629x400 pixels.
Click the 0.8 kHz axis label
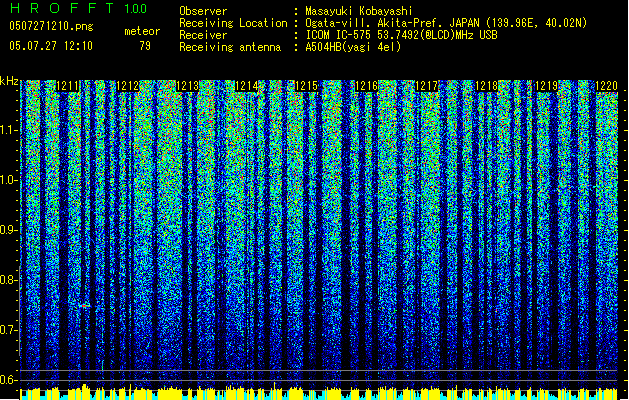click(x=9, y=280)
